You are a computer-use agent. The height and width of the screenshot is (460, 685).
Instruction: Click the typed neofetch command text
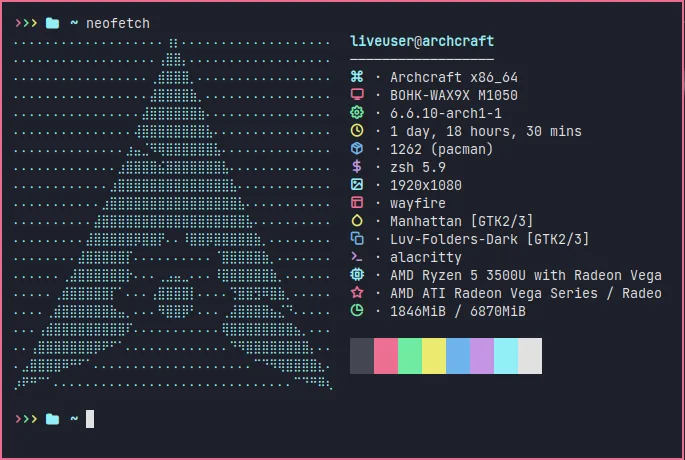click(x=118, y=23)
